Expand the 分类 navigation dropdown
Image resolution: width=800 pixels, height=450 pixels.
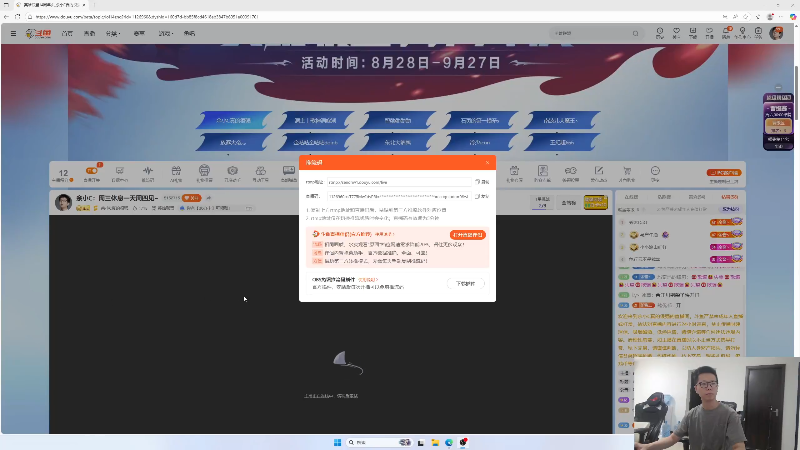113,34
